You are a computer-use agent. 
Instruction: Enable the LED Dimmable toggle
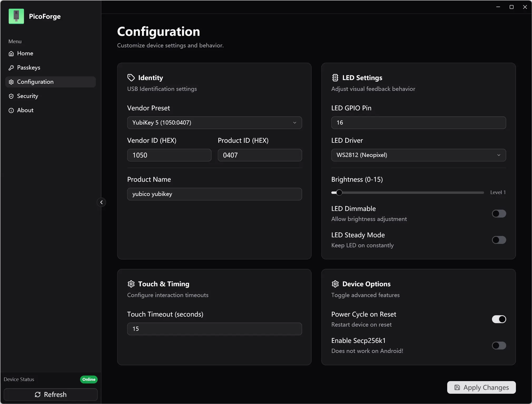pos(499,214)
